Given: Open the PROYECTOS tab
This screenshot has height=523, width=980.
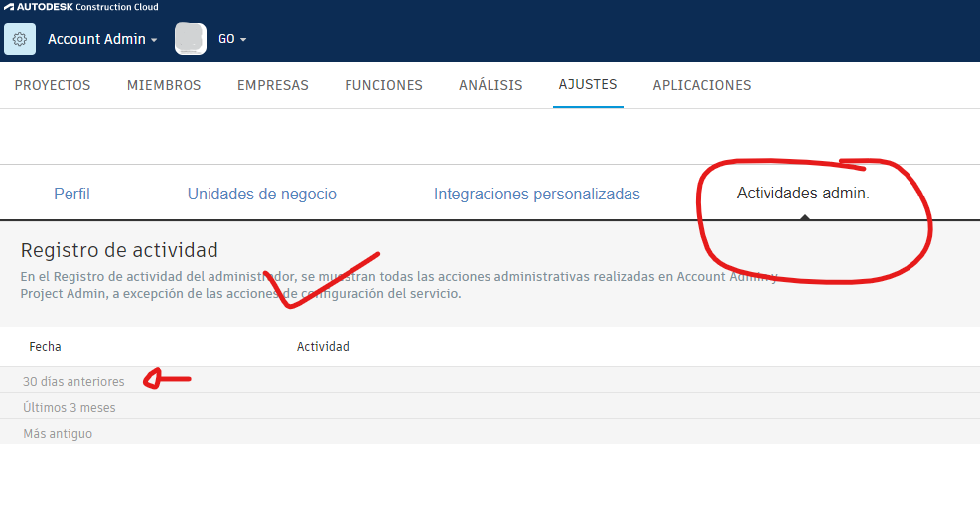Looking at the screenshot, I should tap(53, 85).
